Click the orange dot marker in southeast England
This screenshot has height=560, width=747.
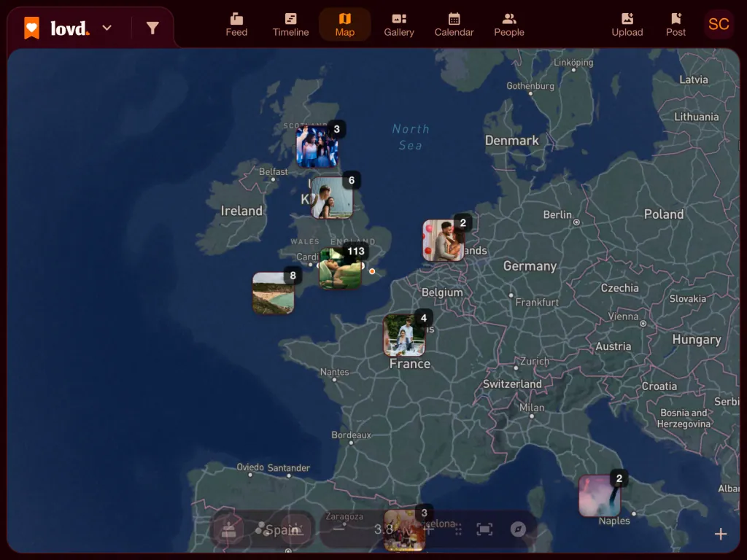coord(372,271)
